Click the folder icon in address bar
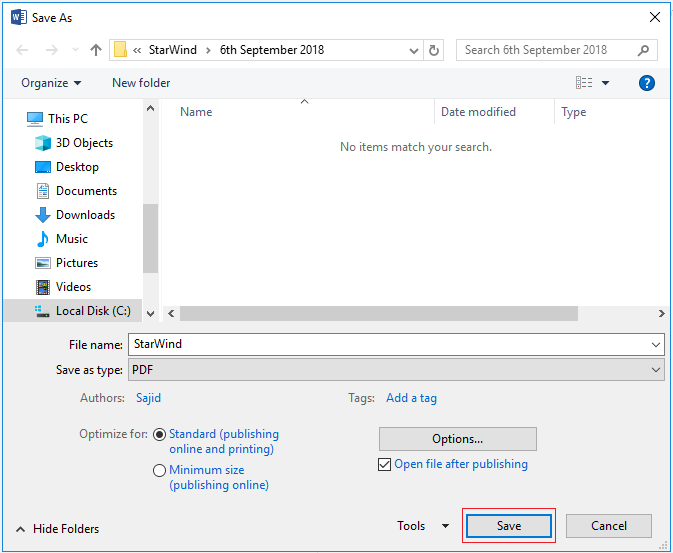This screenshot has width=673, height=553. [x=121, y=50]
